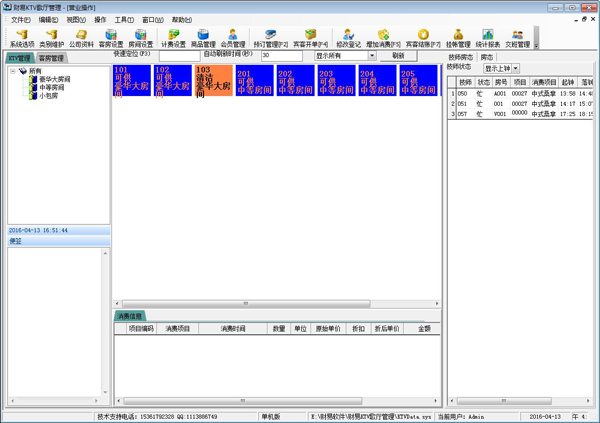Open the 文件 menu
This screenshot has width=600, height=423.
pyautogui.click(x=21, y=20)
